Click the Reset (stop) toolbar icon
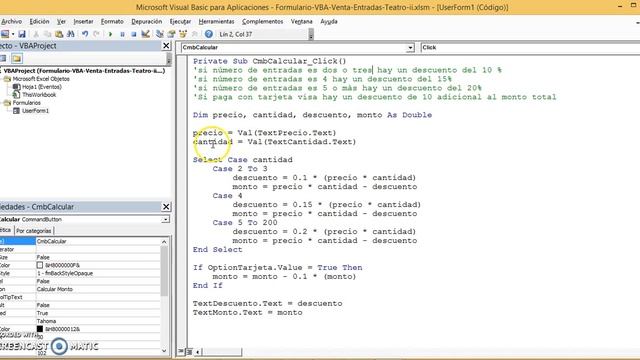The image size is (640, 360). coord(133,34)
